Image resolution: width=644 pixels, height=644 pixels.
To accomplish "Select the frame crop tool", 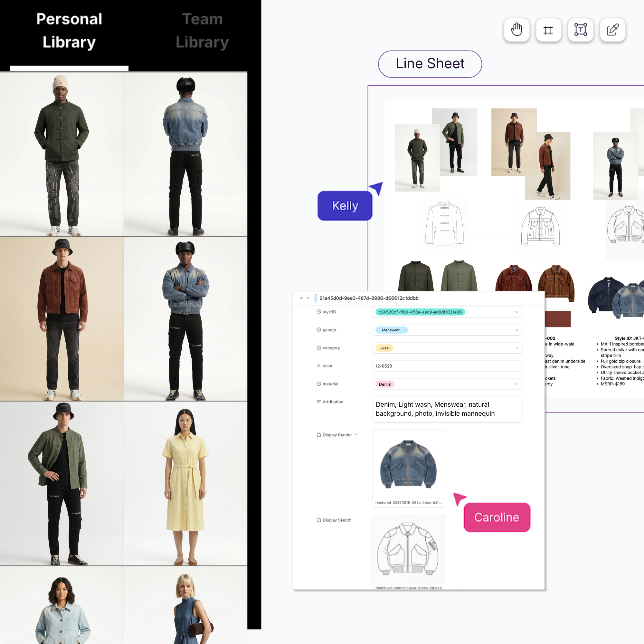I will point(548,30).
